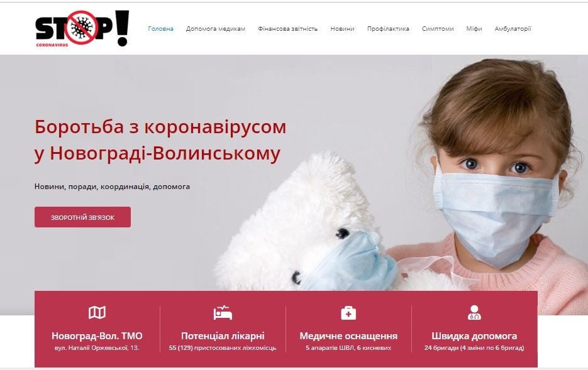Click the ЗВОРОТНІЙ ЗВ'ЯЗОК button
This screenshot has height=370, width=588.
(82, 217)
